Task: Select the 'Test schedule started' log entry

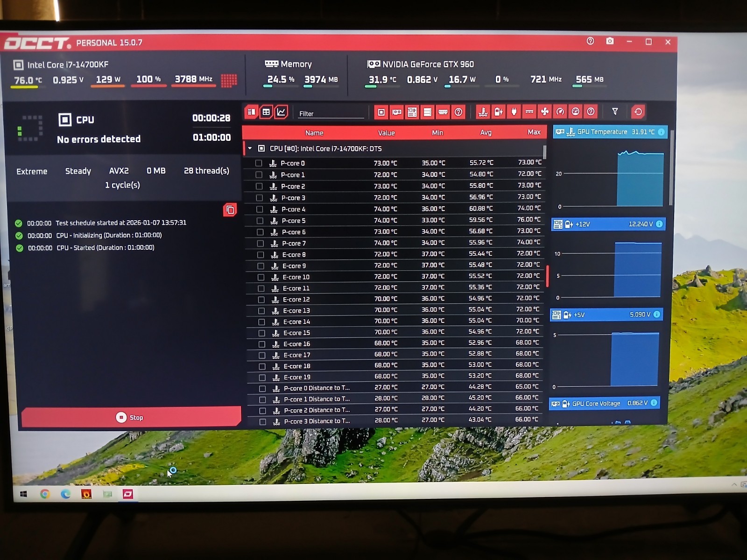Action: click(x=120, y=223)
